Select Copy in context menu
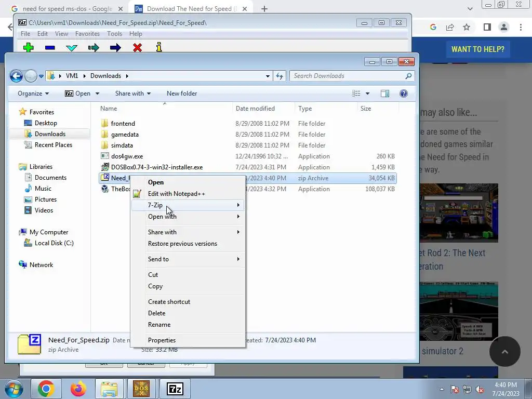Image resolution: width=532 pixels, height=399 pixels. point(188,286)
